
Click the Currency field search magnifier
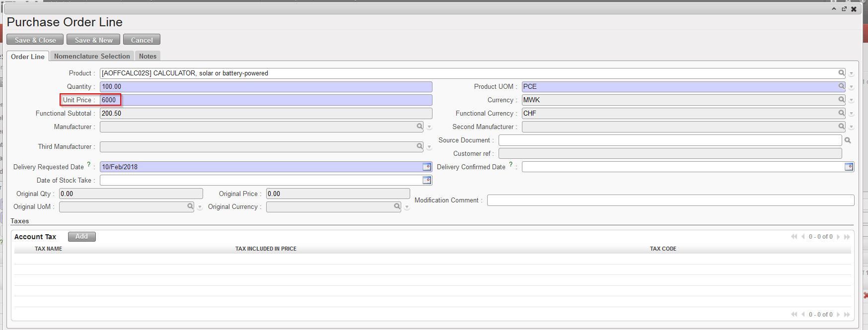click(x=841, y=100)
